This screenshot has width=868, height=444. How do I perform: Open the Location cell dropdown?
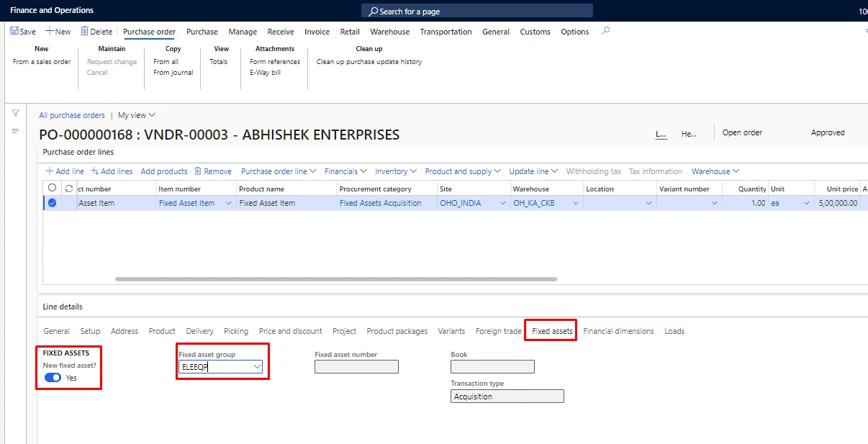click(648, 204)
